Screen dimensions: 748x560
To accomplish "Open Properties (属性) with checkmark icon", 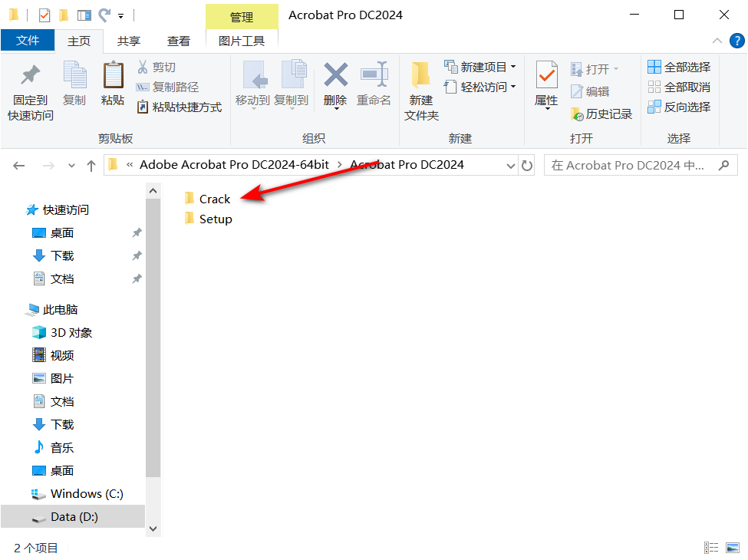I will click(x=547, y=85).
